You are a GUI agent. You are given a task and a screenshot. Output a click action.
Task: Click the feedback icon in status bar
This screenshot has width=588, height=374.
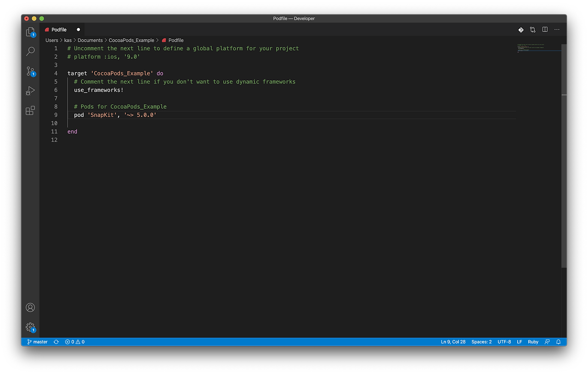(547, 342)
